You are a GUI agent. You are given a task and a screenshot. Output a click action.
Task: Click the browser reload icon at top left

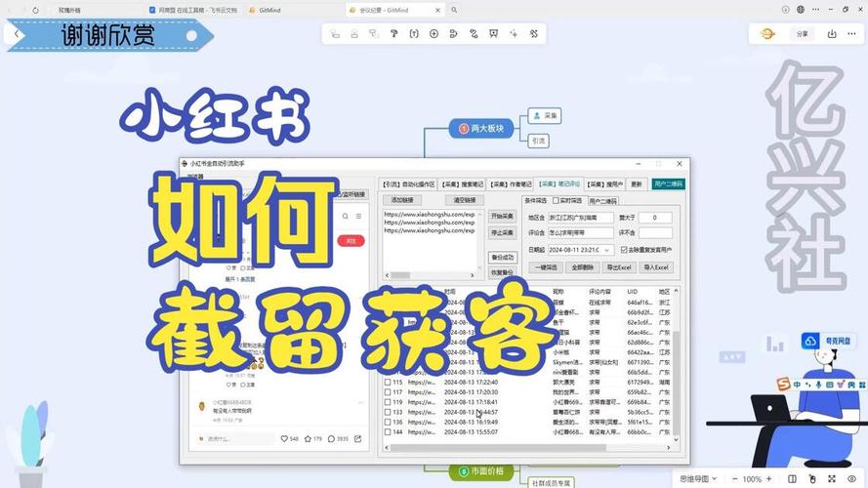tap(35, 10)
